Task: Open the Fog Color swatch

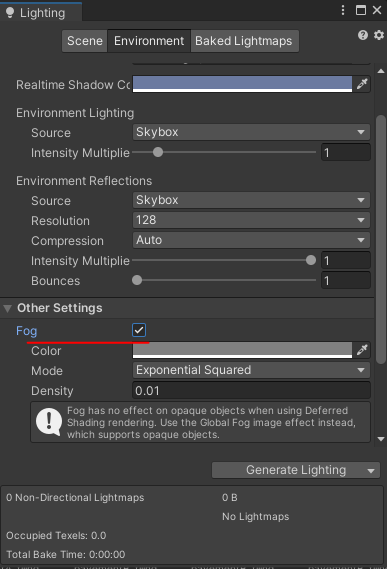Action: [x=242, y=350]
